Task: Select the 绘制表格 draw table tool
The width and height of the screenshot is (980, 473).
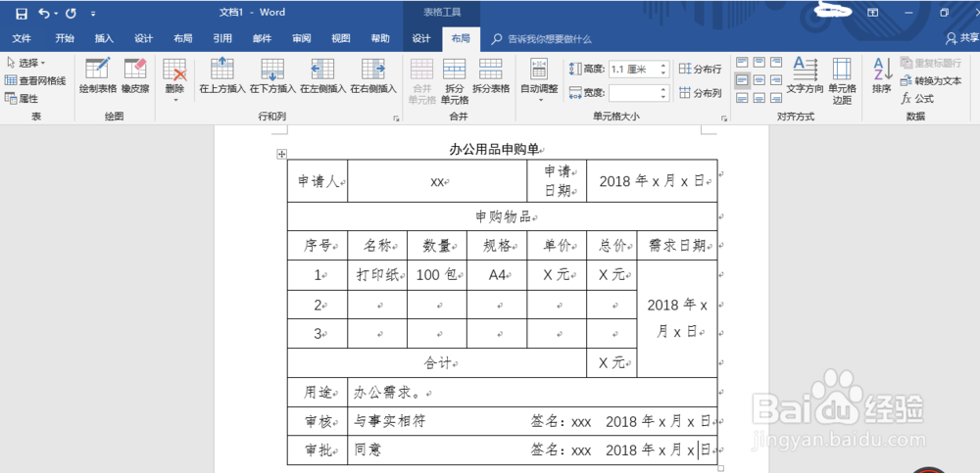Action: tap(98, 76)
